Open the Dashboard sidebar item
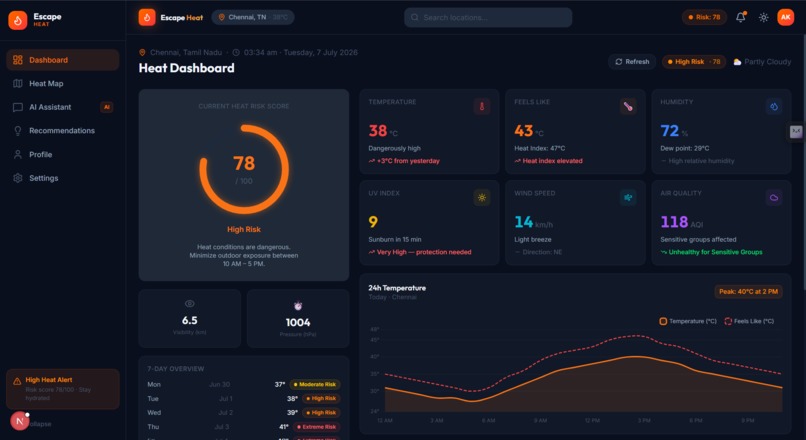This screenshot has height=440, width=806. tap(63, 60)
